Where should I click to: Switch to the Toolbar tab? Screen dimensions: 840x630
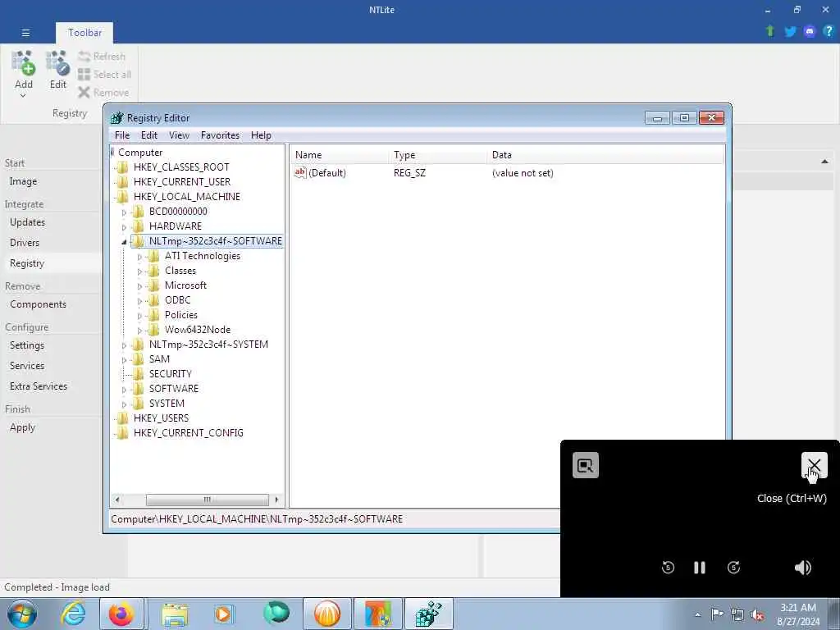[84, 33]
